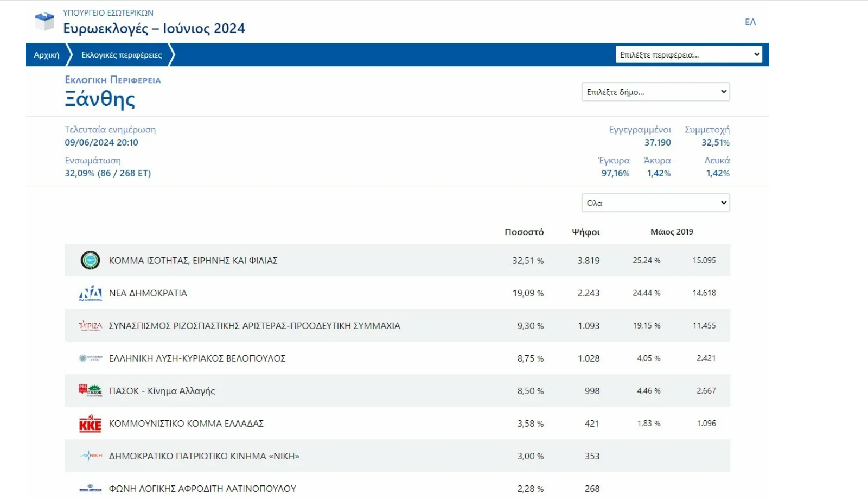Click the ΦΩΝΗ ΛΟΓΙΚΗΣ party logo
868x499 pixels.
pos(90,489)
